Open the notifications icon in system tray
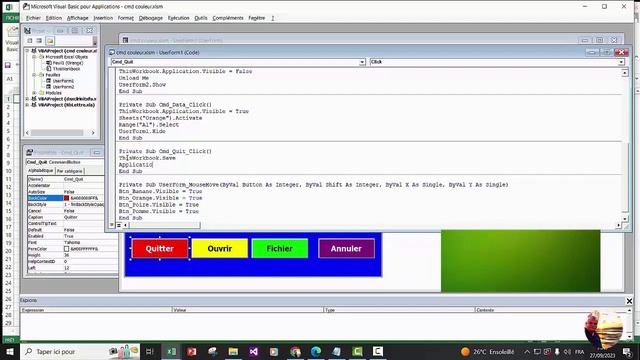This screenshot has height=360, width=640. pyautogui.click(x=627, y=351)
